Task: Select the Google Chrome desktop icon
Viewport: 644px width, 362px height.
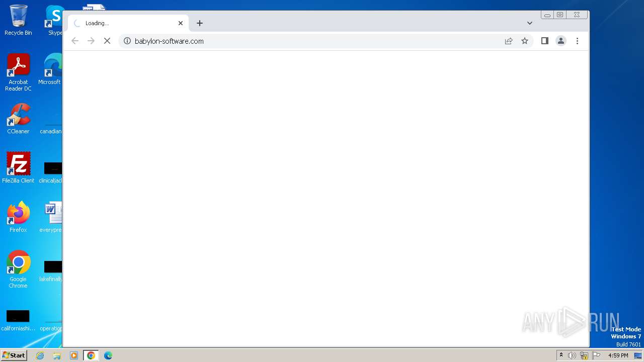Action: (x=18, y=269)
